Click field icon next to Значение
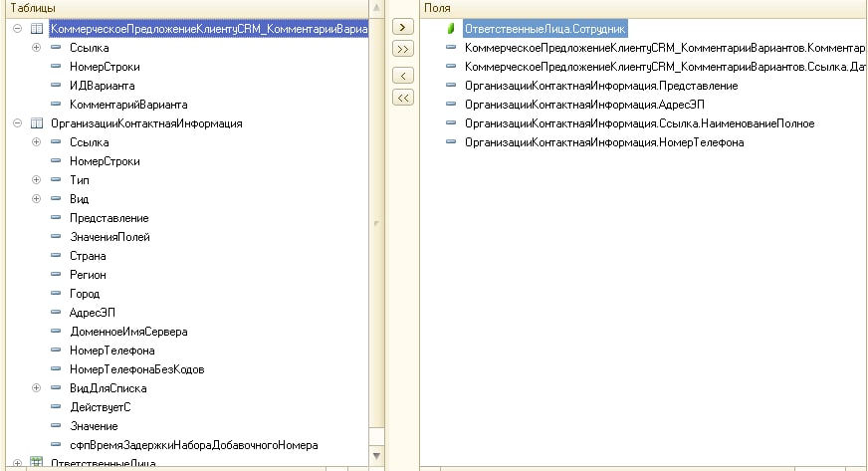Screen dimensions: 868x471 click(56, 425)
